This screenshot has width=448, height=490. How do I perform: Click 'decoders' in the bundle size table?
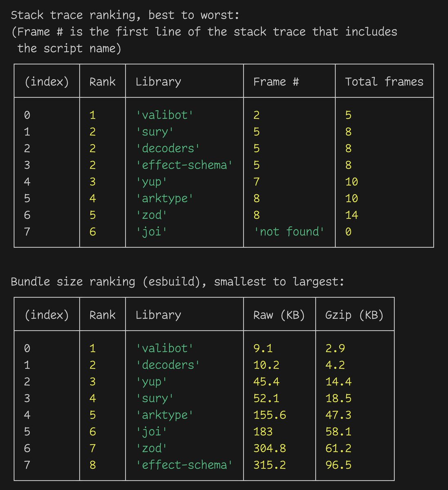168,365
